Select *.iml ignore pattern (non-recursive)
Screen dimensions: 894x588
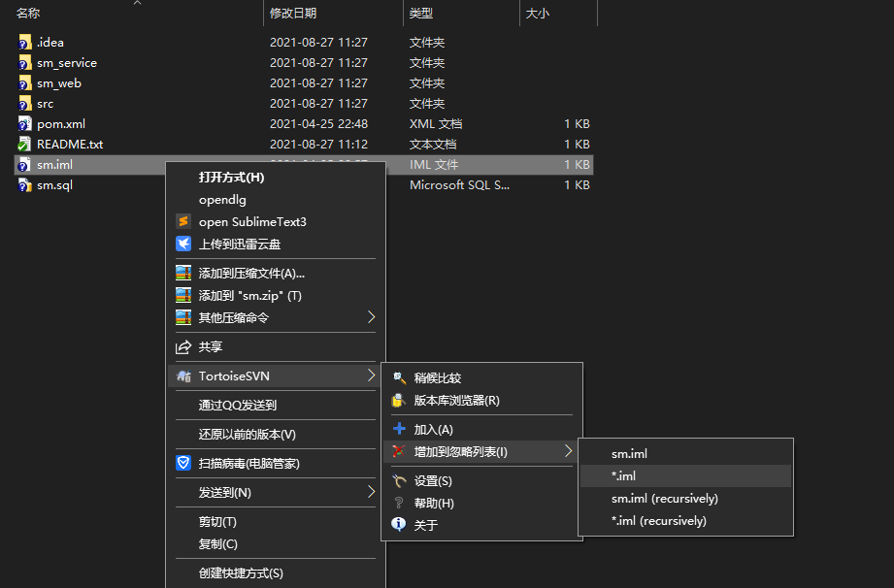click(x=686, y=475)
